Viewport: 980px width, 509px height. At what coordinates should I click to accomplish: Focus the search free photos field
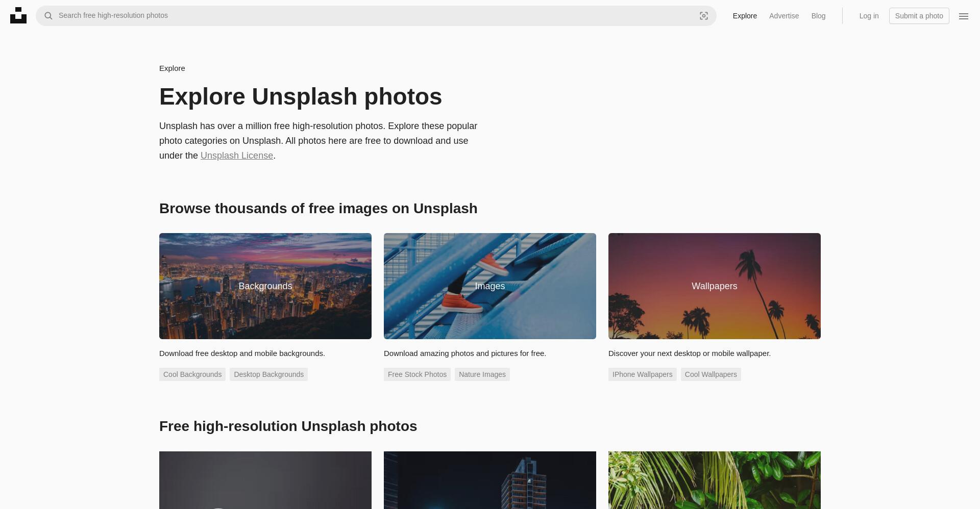coord(376,16)
